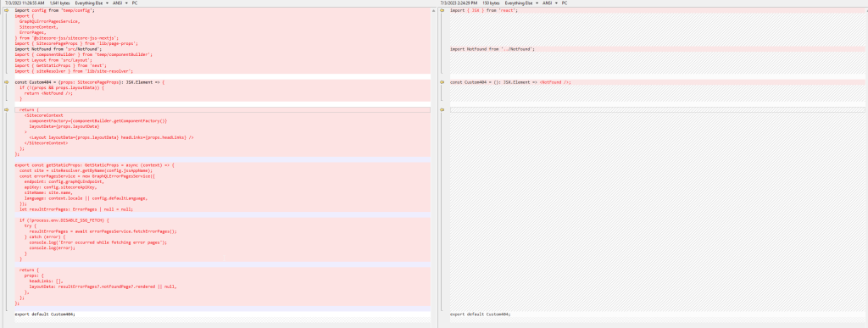Click right pane line "import NotFound from '../NotFound';"

(x=492, y=48)
